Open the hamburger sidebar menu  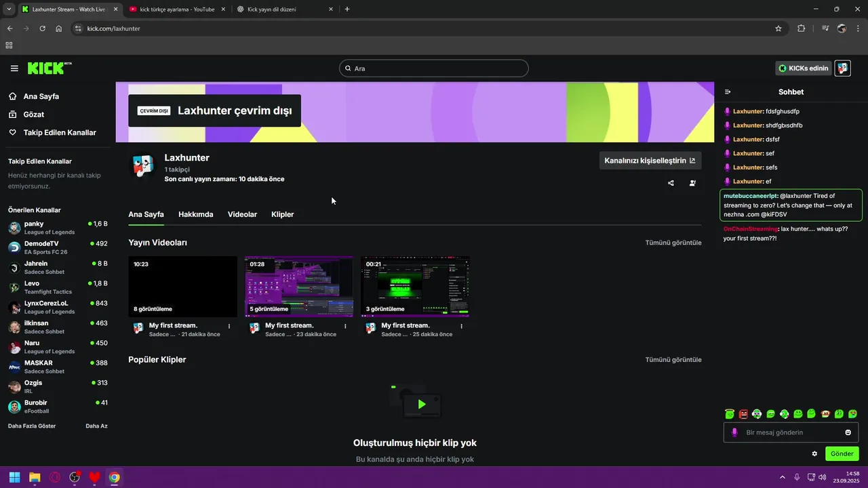(14, 68)
